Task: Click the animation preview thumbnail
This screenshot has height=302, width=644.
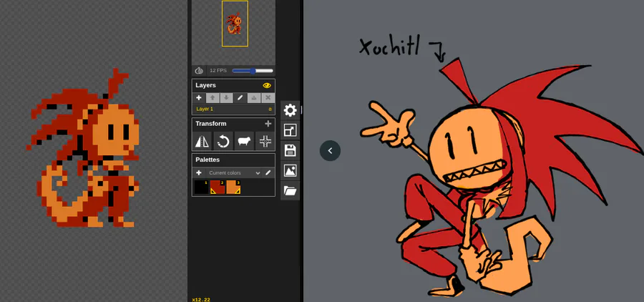Action: tap(235, 24)
